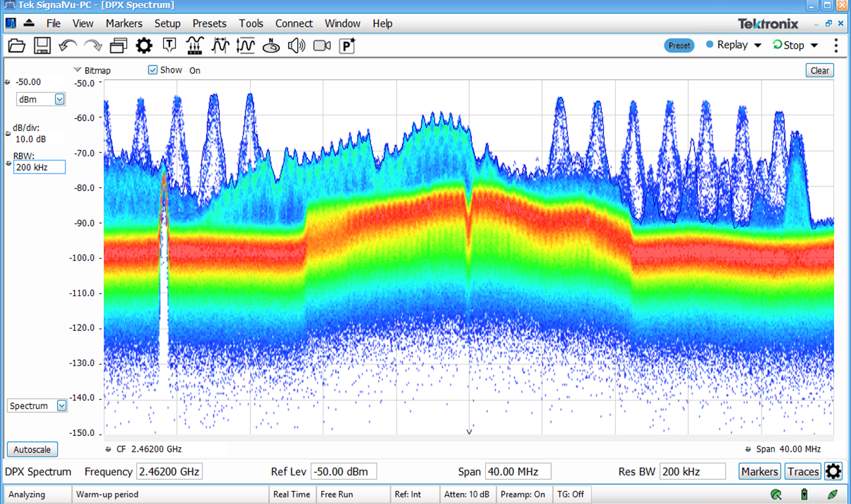
Task: Click the display arrangement toolbar icon
Action: coord(118,45)
